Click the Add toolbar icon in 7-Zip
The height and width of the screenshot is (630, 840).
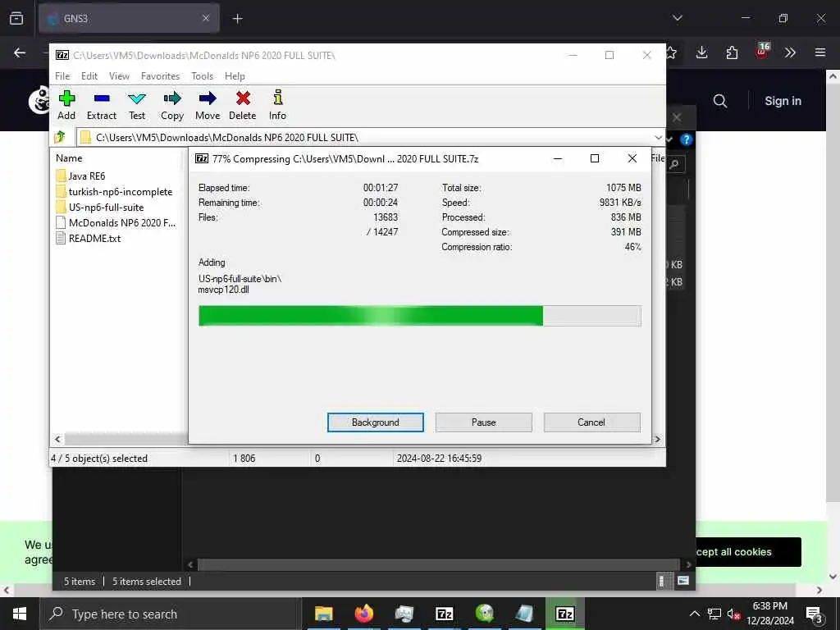66,105
